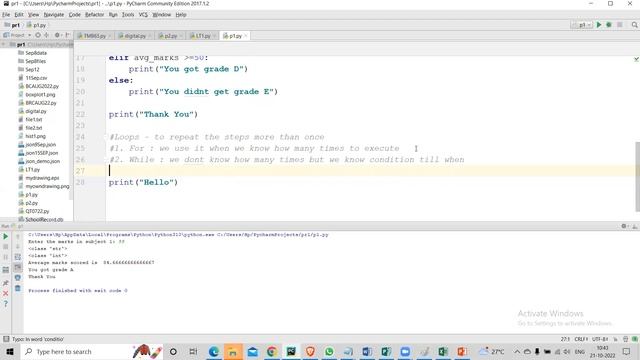This screenshot has width=640, height=360.
Task: Click the Run panel stop square icon
Action: pyautogui.click(x=6, y=247)
